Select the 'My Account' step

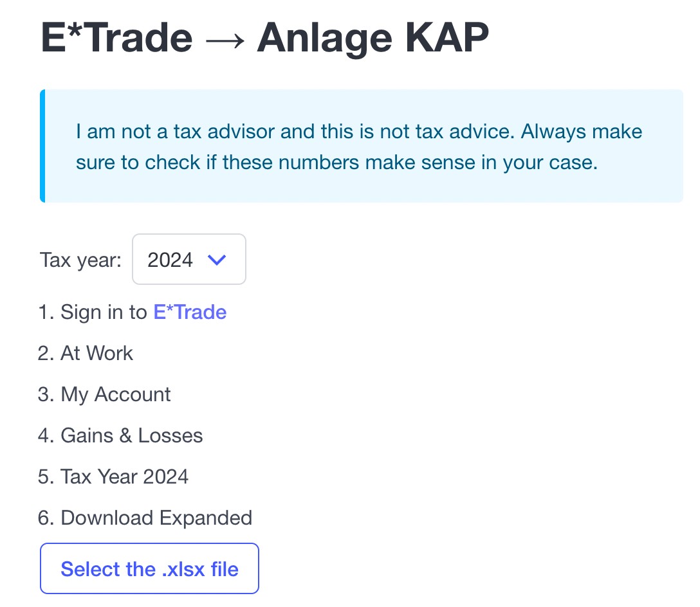point(116,395)
